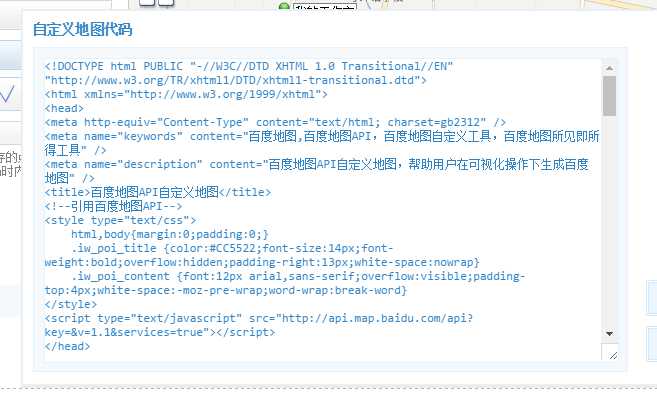
Task: Click the scroll down arrow of code box
Action: click(609, 334)
